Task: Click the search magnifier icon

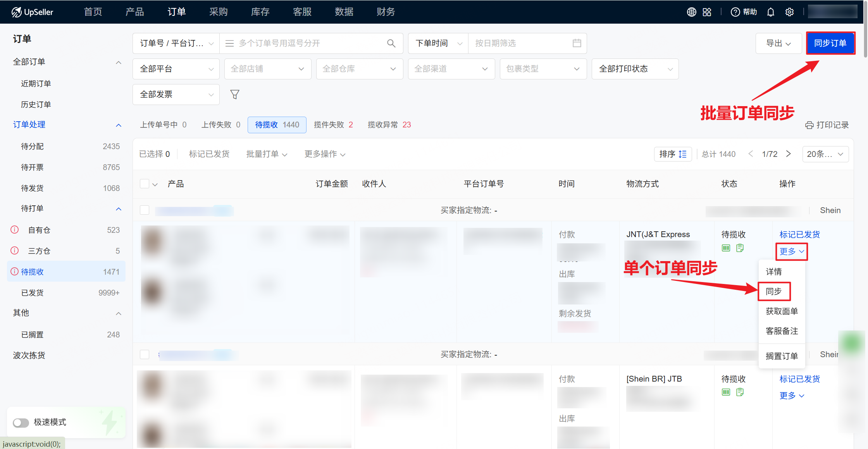Action: point(391,43)
